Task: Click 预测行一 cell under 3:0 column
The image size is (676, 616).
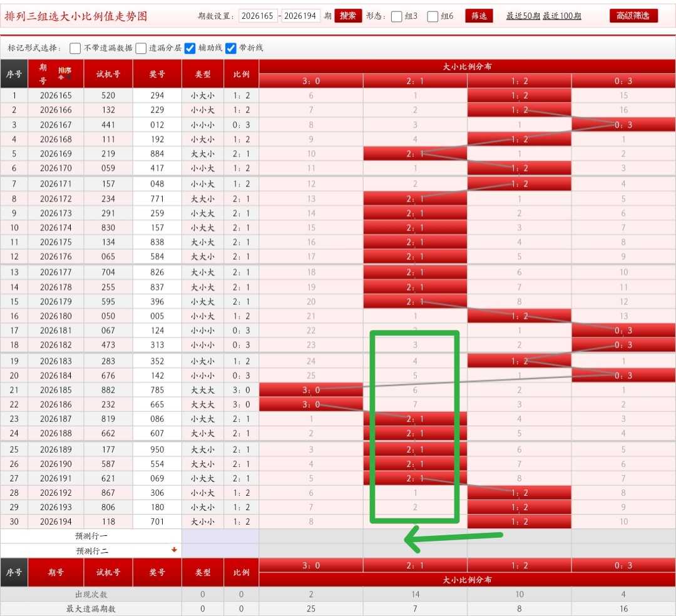Action: tap(311, 536)
